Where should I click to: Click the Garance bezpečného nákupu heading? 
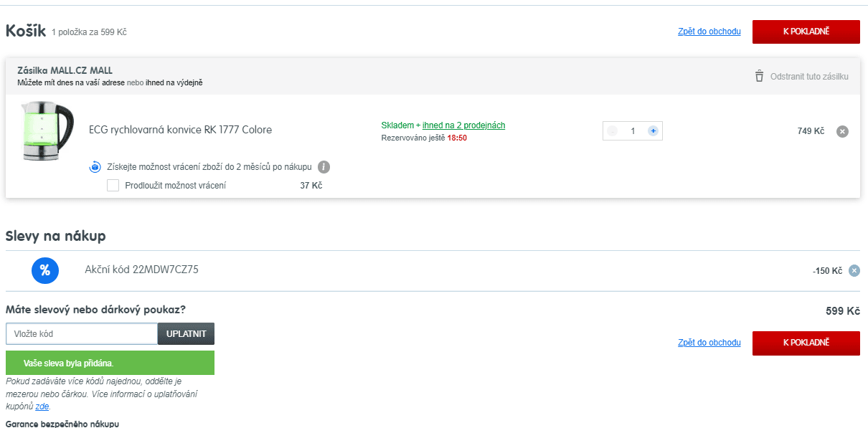click(62, 424)
